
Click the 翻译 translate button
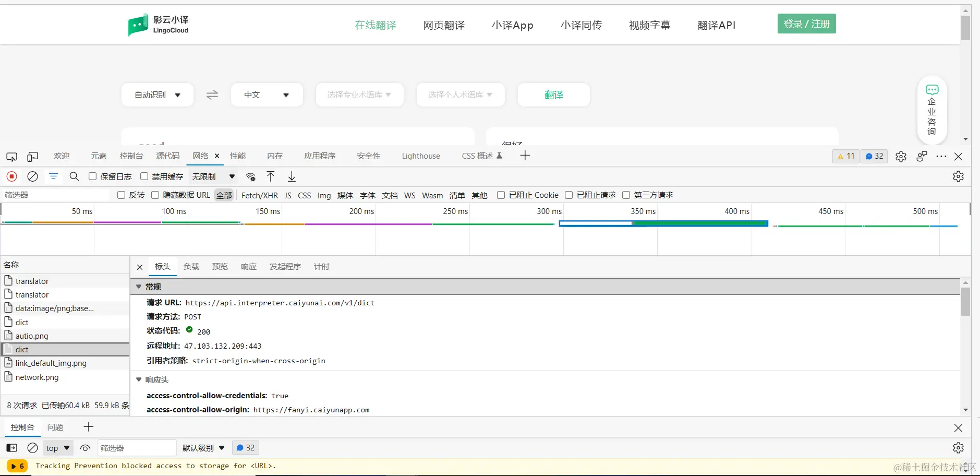point(554,95)
